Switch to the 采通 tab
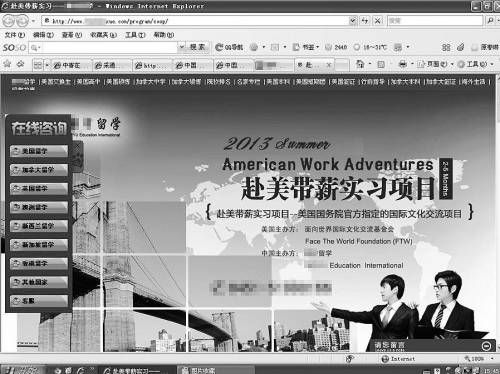This screenshot has width=500, height=374. pos(112,65)
